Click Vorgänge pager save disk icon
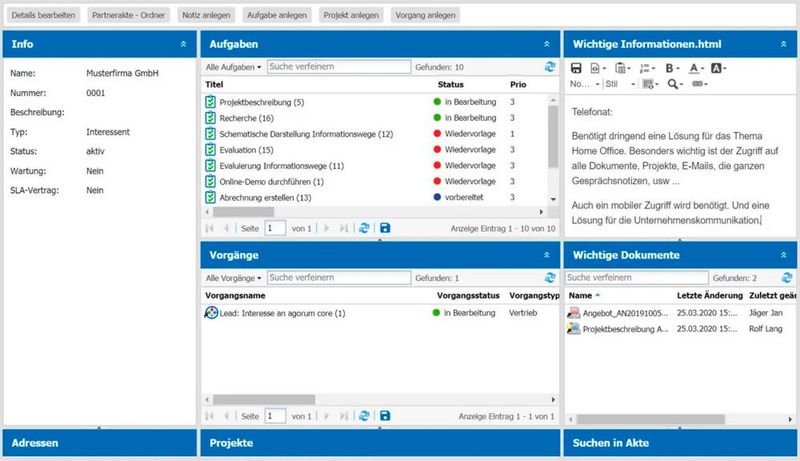The width and height of the screenshot is (800, 461). pyautogui.click(x=385, y=416)
